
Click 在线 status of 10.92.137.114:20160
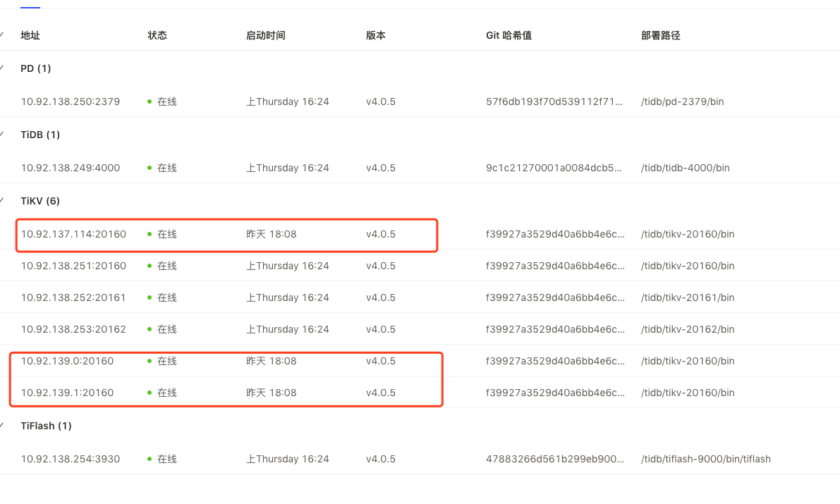[162, 234]
